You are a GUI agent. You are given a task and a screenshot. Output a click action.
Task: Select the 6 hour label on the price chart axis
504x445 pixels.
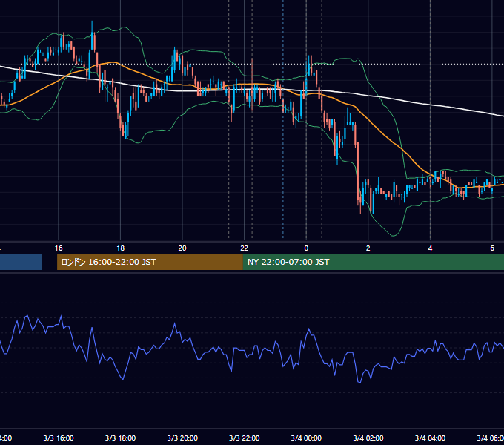click(492, 248)
